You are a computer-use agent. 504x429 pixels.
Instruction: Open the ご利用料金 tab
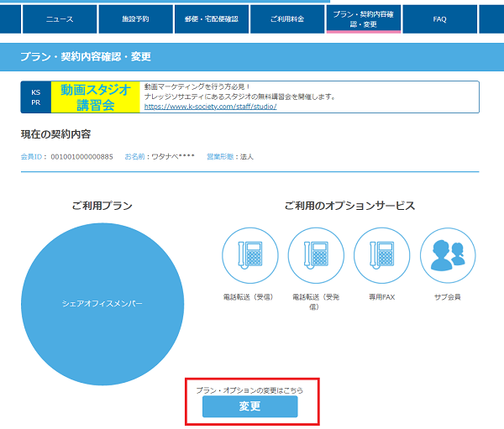coord(287,19)
